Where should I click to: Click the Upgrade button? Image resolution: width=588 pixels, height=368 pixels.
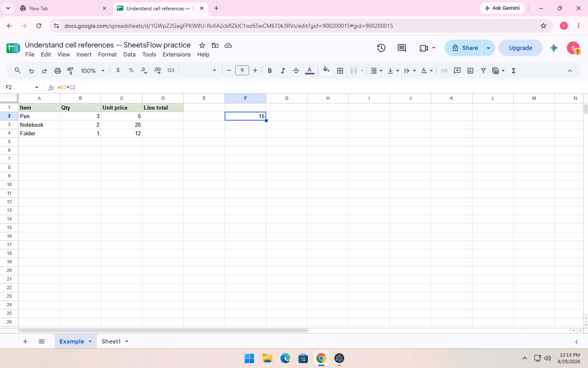[x=521, y=48]
